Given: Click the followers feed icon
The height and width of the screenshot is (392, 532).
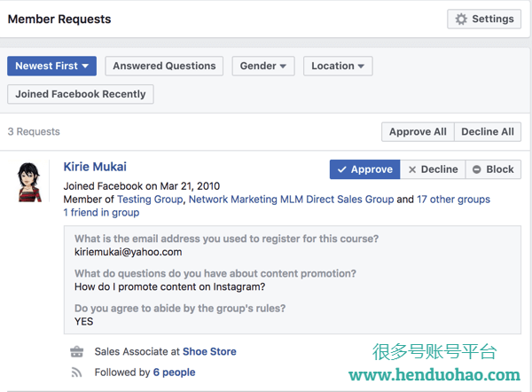Looking at the screenshot, I should pos(76,373).
